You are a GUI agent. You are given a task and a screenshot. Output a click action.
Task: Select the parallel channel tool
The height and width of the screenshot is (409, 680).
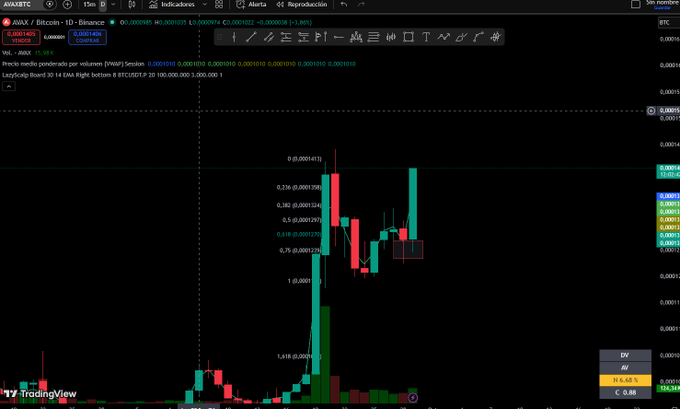point(269,37)
